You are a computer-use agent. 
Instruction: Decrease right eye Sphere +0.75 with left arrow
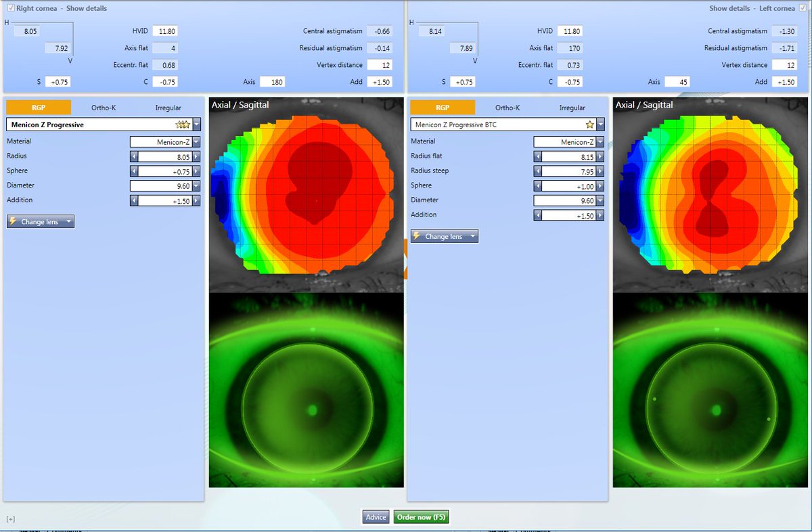click(133, 171)
